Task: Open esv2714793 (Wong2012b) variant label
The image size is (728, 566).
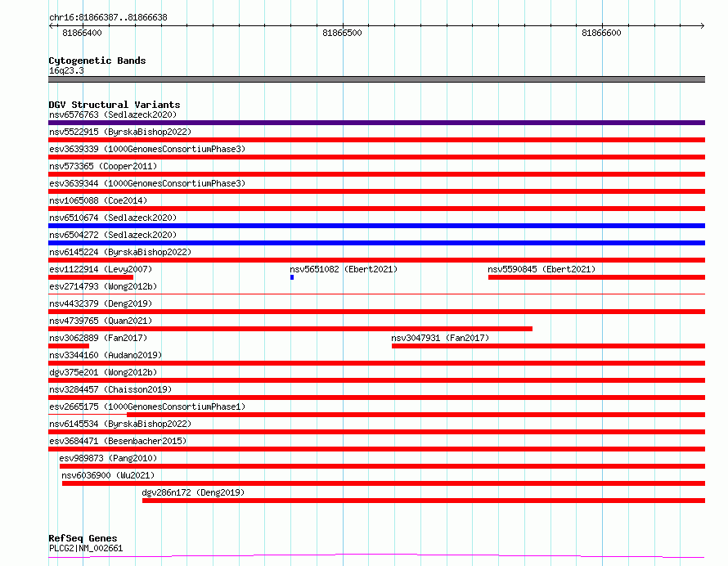Action: point(103,286)
